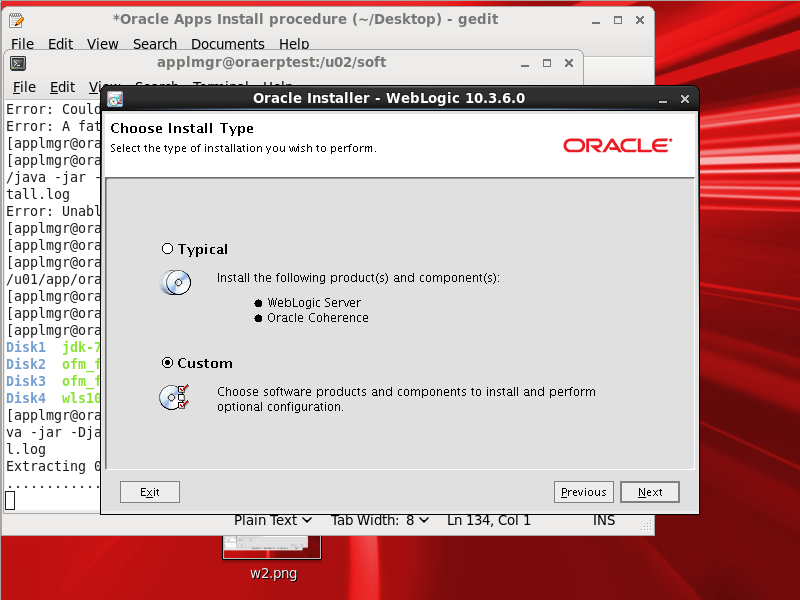Click the Oracle Installer title bar icon
The height and width of the screenshot is (600, 800).
[115, 98]
